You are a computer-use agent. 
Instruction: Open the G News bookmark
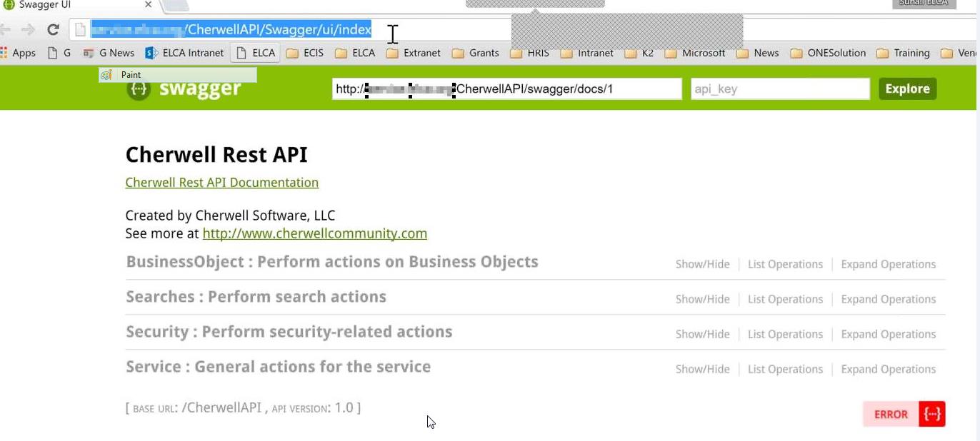click(x=109, y=53)
